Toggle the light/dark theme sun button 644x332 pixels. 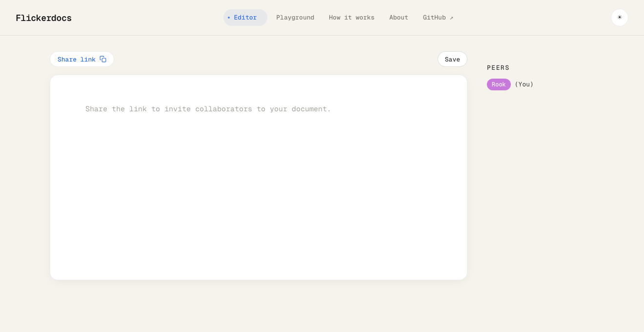[x=620, y=18]
